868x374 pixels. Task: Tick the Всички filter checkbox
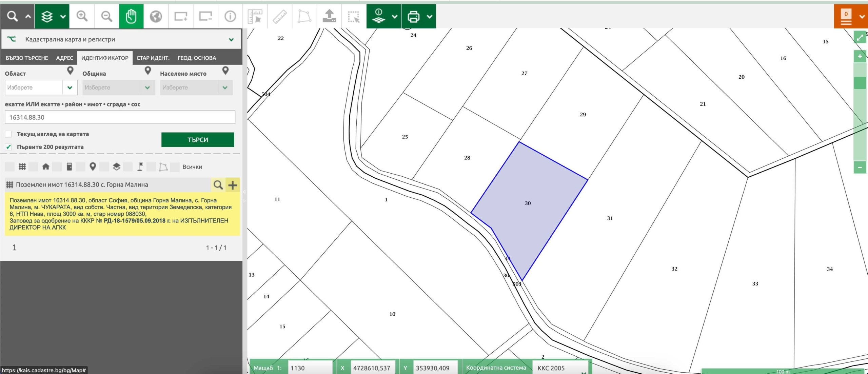[175, 167]
